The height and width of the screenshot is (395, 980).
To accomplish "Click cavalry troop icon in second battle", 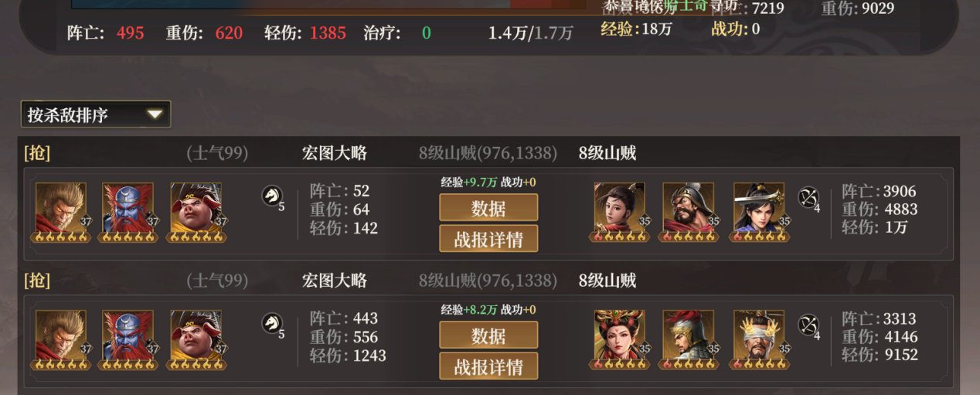I will point(272,324).
